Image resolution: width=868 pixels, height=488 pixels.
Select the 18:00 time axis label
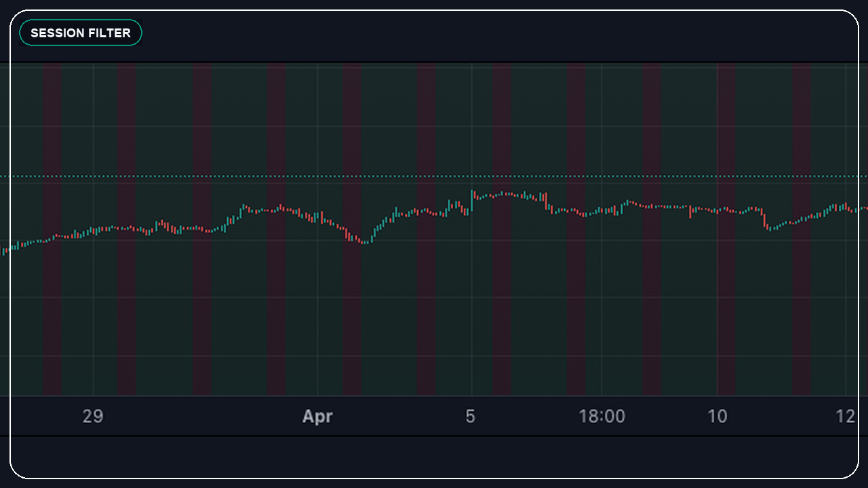[x=603, y=416]
